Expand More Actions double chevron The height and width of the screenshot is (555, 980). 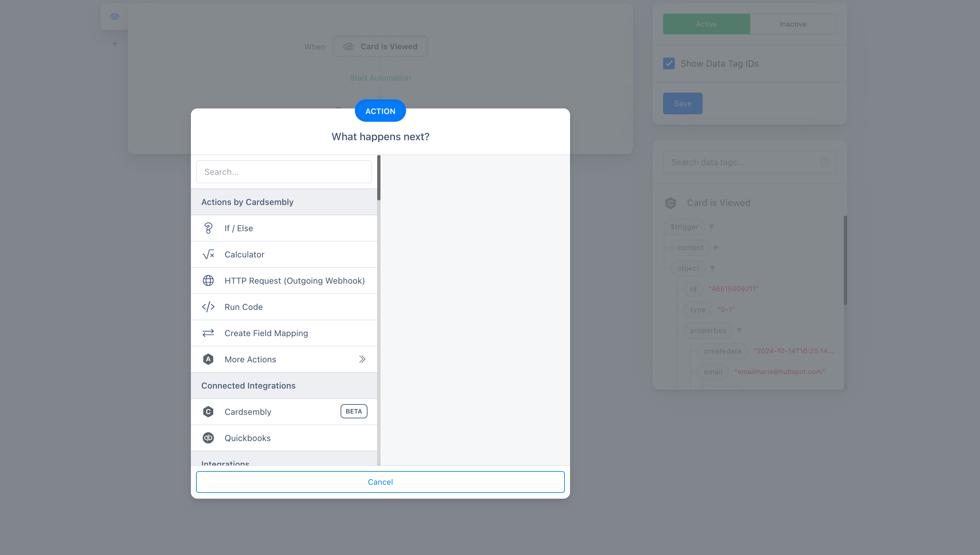tap(362, 359)
